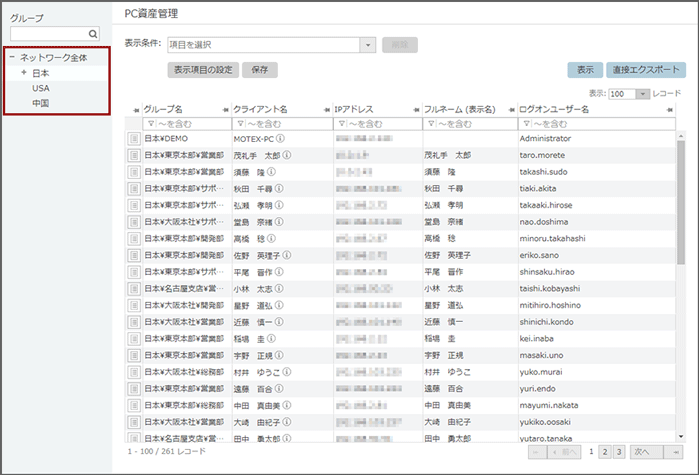
Task: Pin the IPアドレス column
Action: point(416,110)
